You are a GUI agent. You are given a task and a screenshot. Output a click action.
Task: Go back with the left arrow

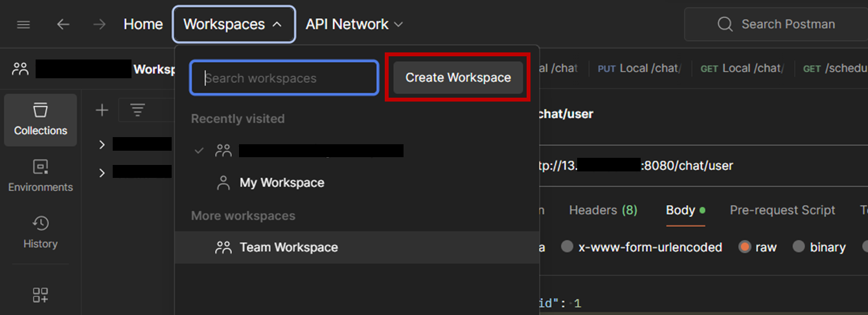[63, 25]
